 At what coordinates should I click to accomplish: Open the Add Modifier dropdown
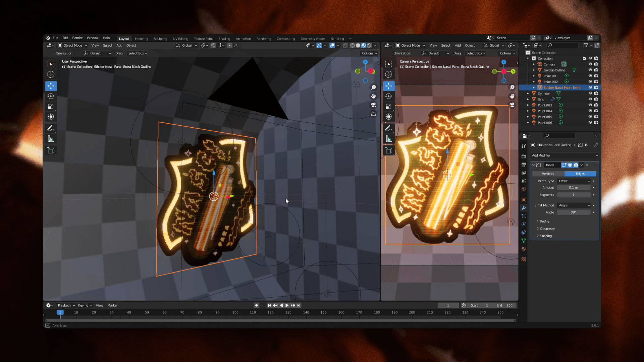(565, 156)
